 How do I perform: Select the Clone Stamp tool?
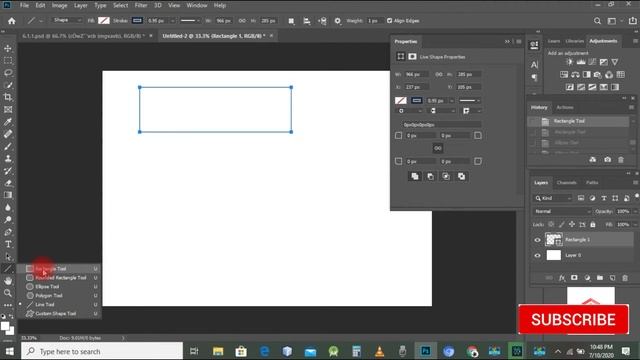tap(8, 158)
